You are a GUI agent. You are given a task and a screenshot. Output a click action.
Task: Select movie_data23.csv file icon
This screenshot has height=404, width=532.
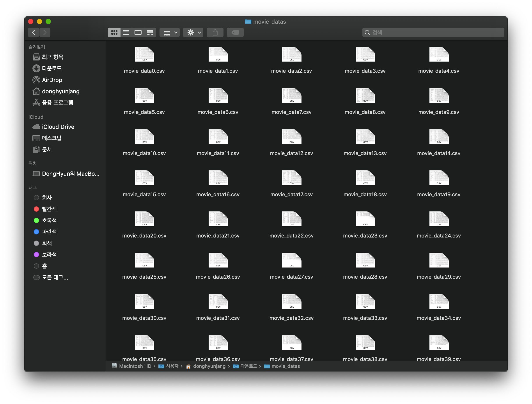click(365, 219)
